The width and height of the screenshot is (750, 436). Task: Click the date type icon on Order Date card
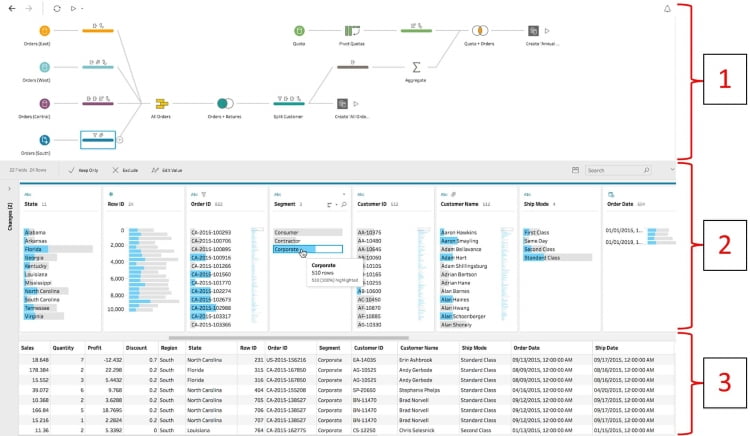[611, 195]
